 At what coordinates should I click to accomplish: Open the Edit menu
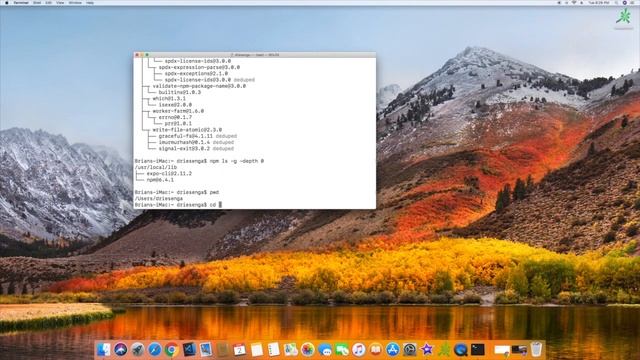[49, 2]
